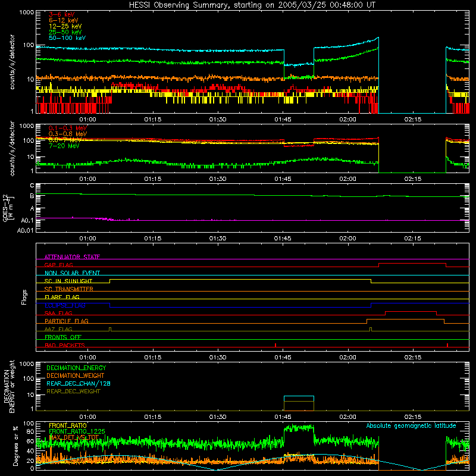Click the yellow FRONT_RATIO legend entry
Screen dimensions: 476x476
[x=68, y=425]
